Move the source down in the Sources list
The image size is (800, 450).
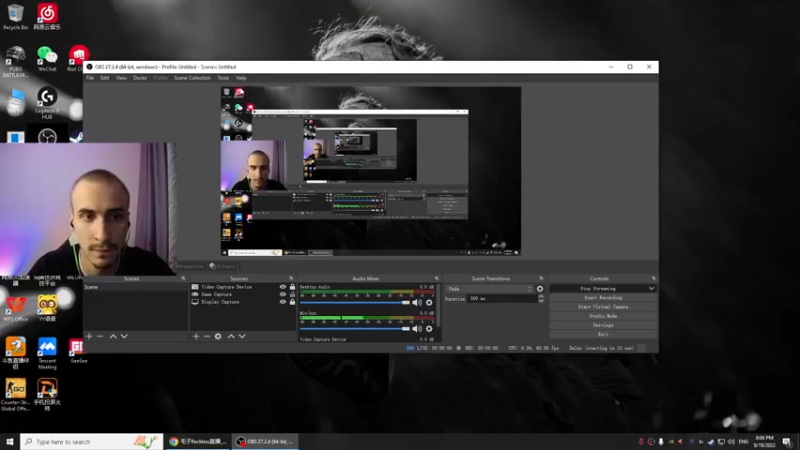pyautogui.click(x=242, y=336)
